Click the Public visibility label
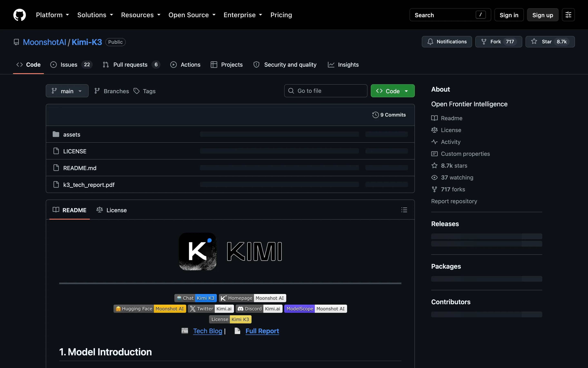The image size is (588, 368). (x=115, y=42)
